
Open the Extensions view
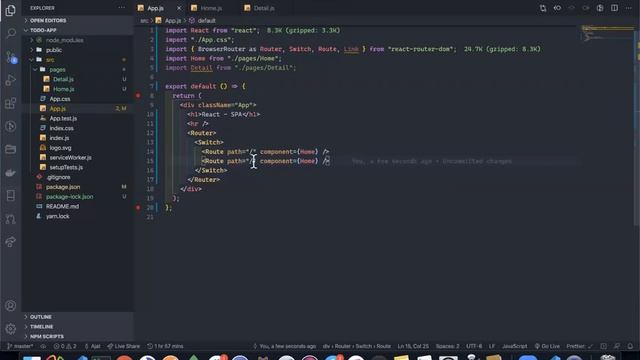coord(11,103)
